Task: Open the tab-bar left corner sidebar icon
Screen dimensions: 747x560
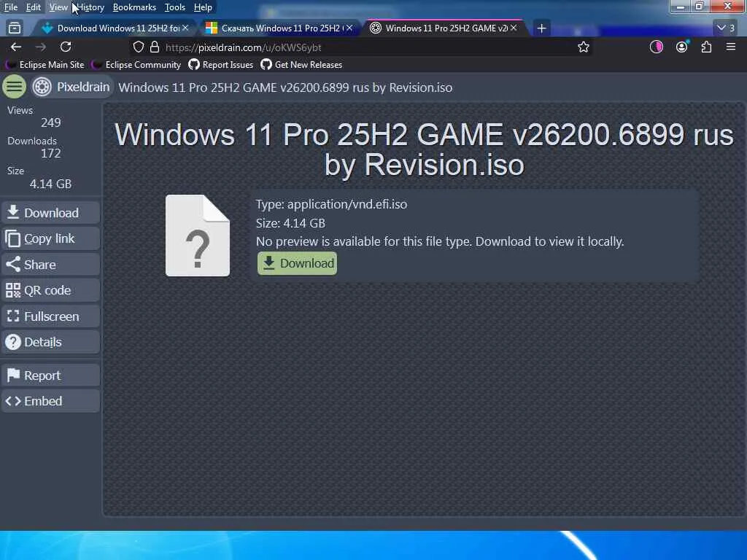Action: click(15, 28)
